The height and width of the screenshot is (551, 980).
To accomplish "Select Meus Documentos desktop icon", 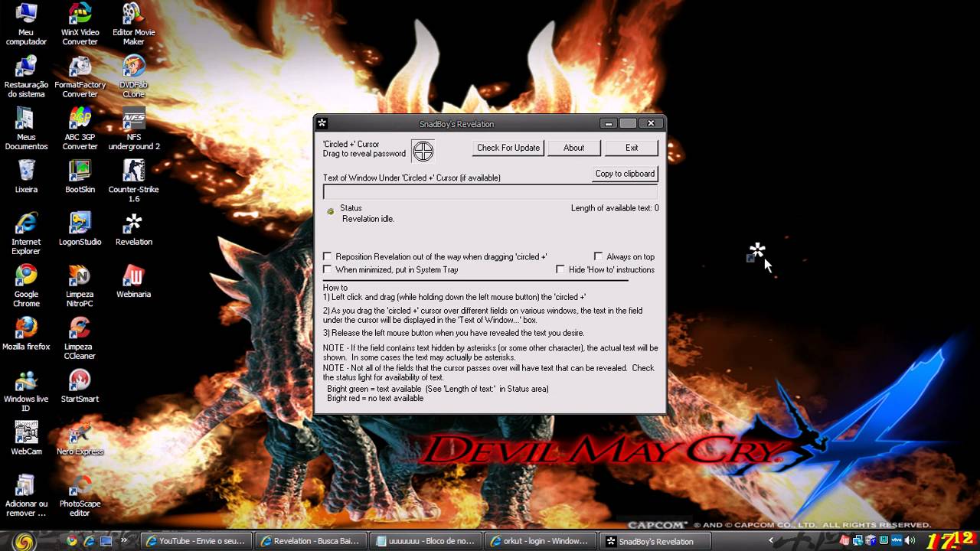I will (x=26, y=129).
